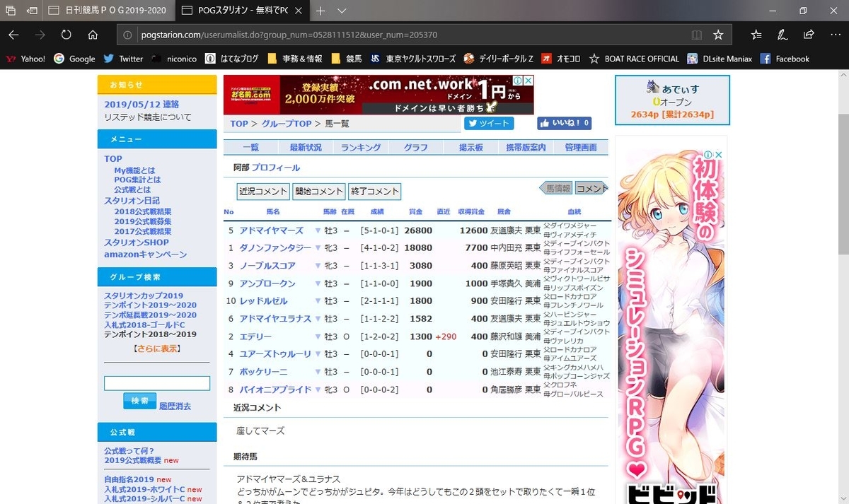Open new tab with plus icon
849x504 pixels.
(x=320, y=11)
